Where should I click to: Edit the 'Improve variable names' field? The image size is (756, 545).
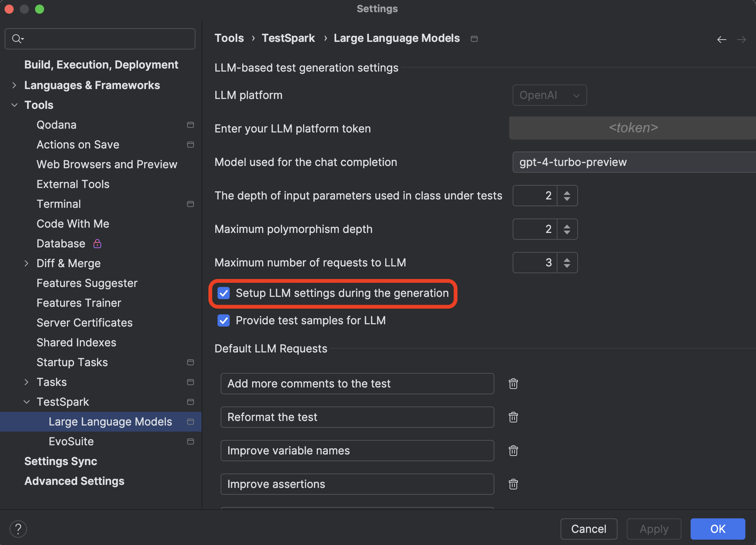click(x=357, y=451)
